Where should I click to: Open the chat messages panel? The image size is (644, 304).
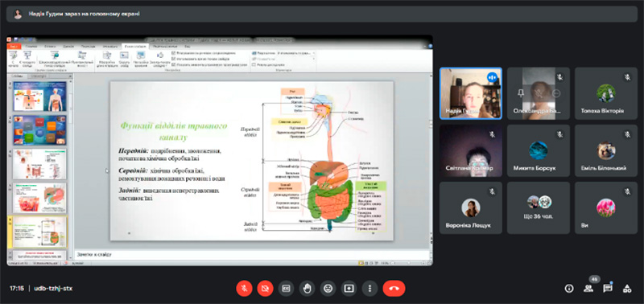click(608, 289)
